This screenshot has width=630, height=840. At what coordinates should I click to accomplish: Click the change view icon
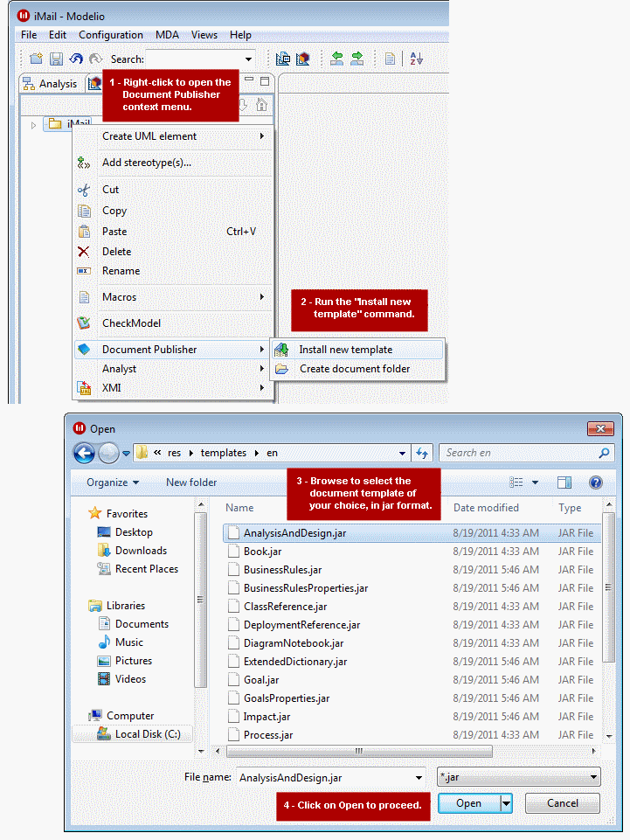pyautogui.click(x=516, y=482)
